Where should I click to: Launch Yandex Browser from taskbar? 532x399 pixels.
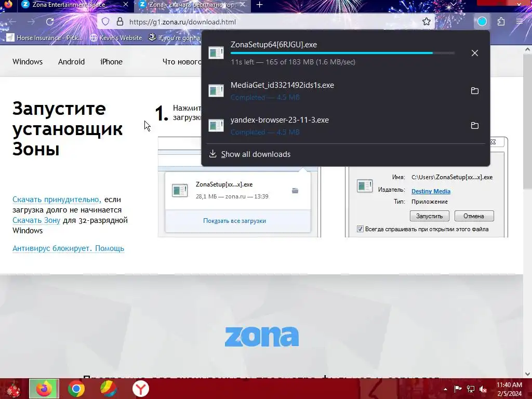click(x=140, y=389)
